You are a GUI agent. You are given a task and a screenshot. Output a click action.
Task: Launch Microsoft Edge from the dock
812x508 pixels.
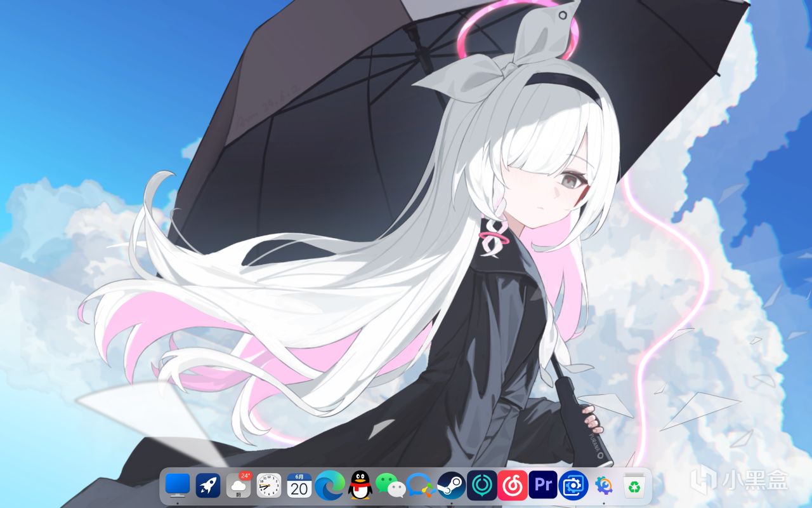coord(330,485)
